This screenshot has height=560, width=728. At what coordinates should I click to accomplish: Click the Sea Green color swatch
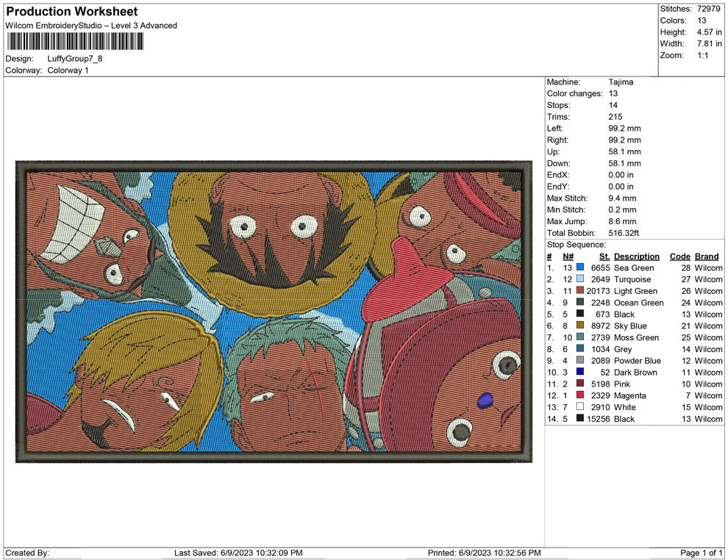[580, 268]
